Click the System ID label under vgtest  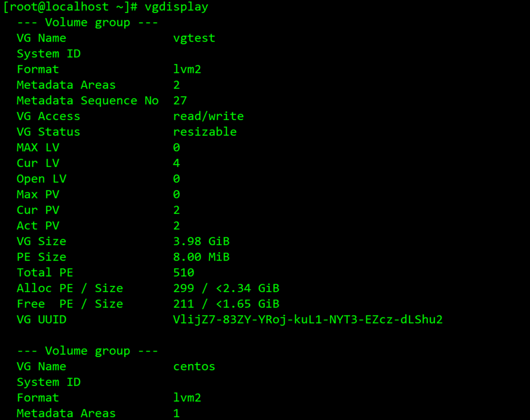(49, 54)
